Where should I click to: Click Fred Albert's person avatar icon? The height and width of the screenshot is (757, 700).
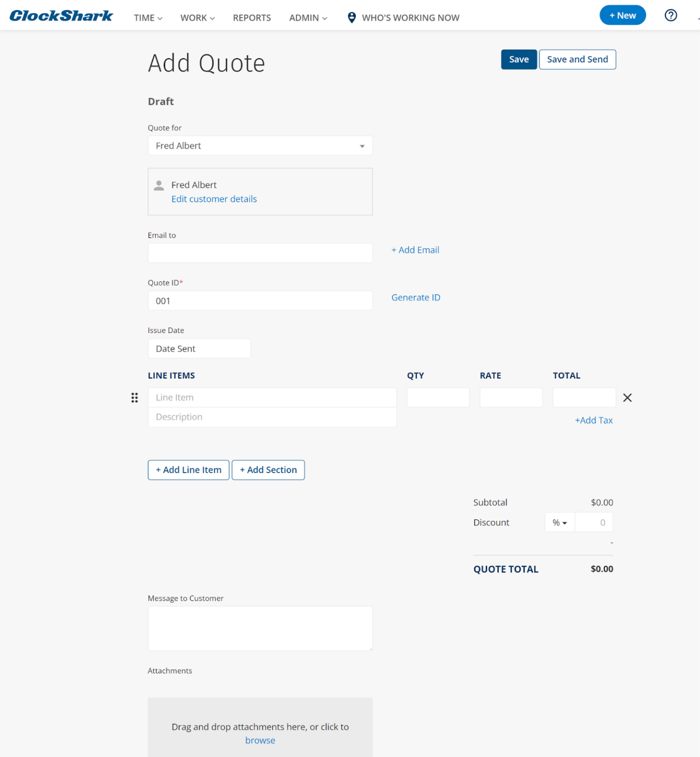(159, 185)
